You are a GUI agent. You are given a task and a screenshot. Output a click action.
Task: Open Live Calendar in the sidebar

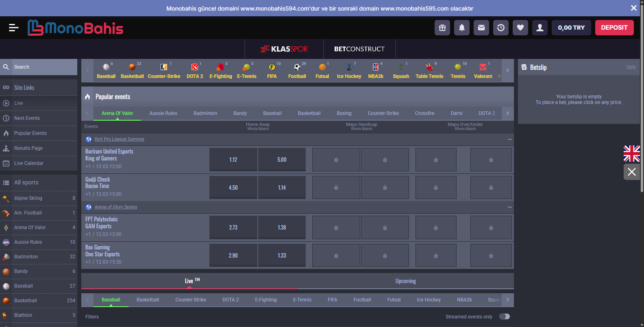pos(28,163)
